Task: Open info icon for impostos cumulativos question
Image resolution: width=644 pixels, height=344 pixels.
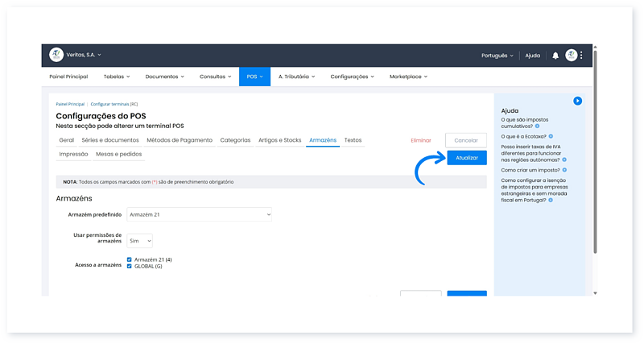Action: 537,126
